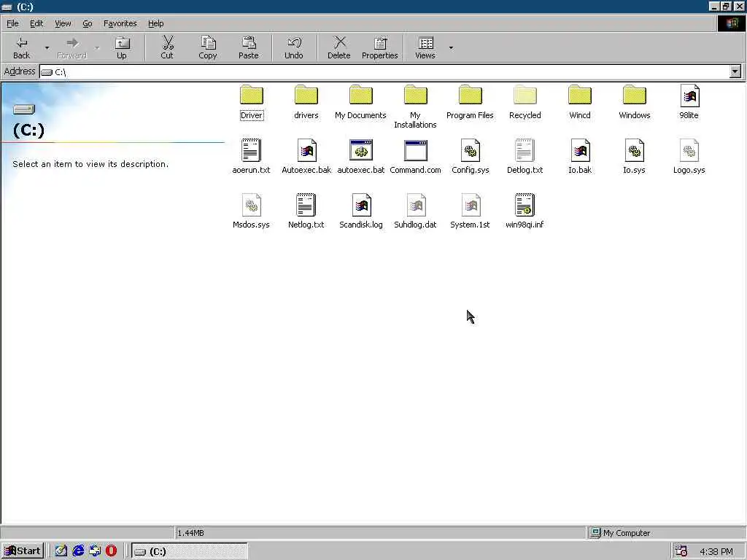Select the Io.bak file
Viewport: 747px width, 560px height.
[580, 157]
